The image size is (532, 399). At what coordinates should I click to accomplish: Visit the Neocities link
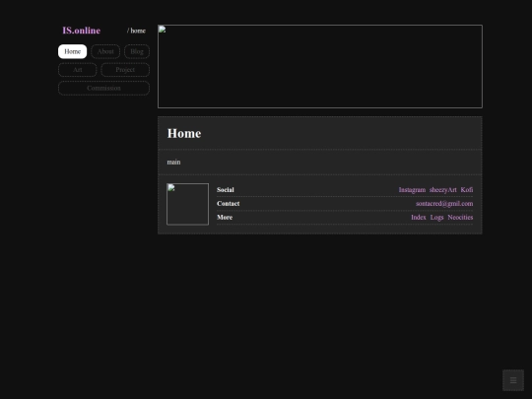[460, 217]
